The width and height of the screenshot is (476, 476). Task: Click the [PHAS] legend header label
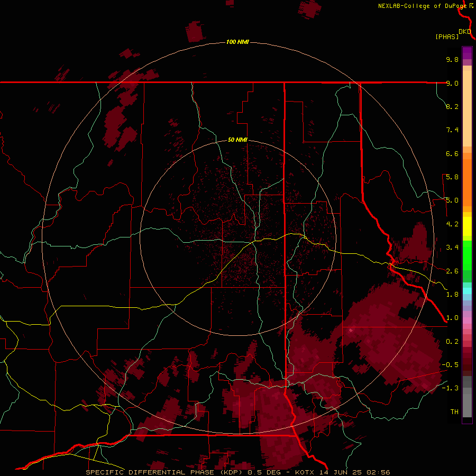tap(447, 36)
